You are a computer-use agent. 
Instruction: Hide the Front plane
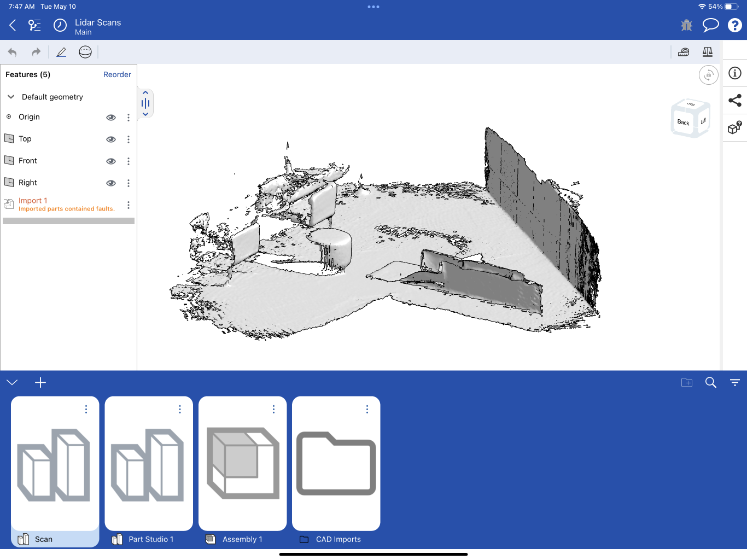point(110,161)
